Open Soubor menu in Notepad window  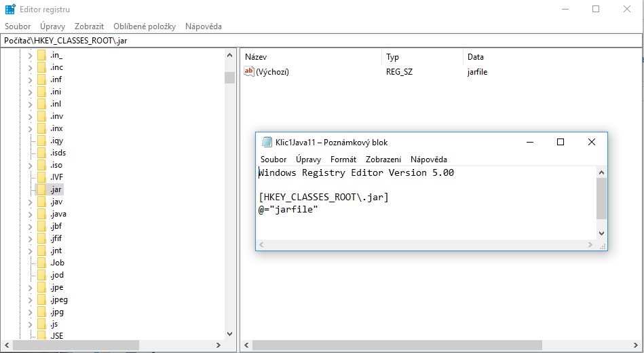(x=273, y=160)
